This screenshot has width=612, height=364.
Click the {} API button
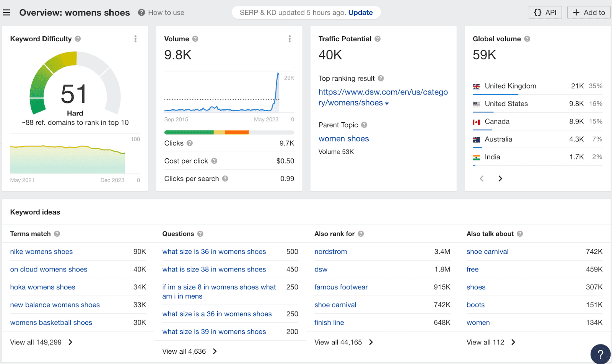pos(545,12)
